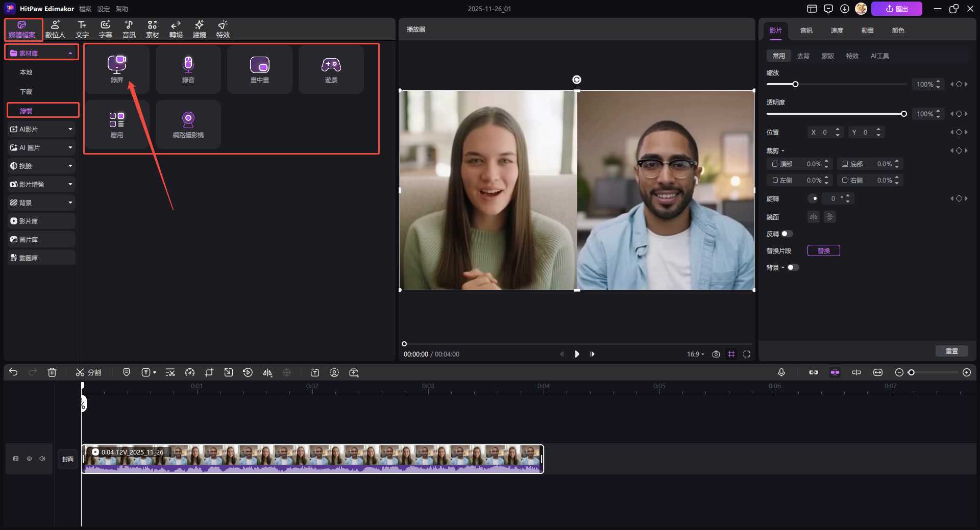Viewport: 980px width, 530px height.
Task: Turn on the 背景 background toggle
Action: 793,267
